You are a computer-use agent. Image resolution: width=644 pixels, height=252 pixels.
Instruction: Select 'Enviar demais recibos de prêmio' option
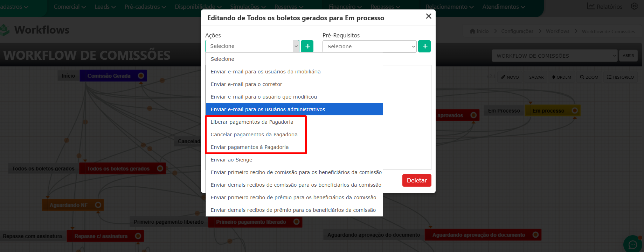pos(294,210)
